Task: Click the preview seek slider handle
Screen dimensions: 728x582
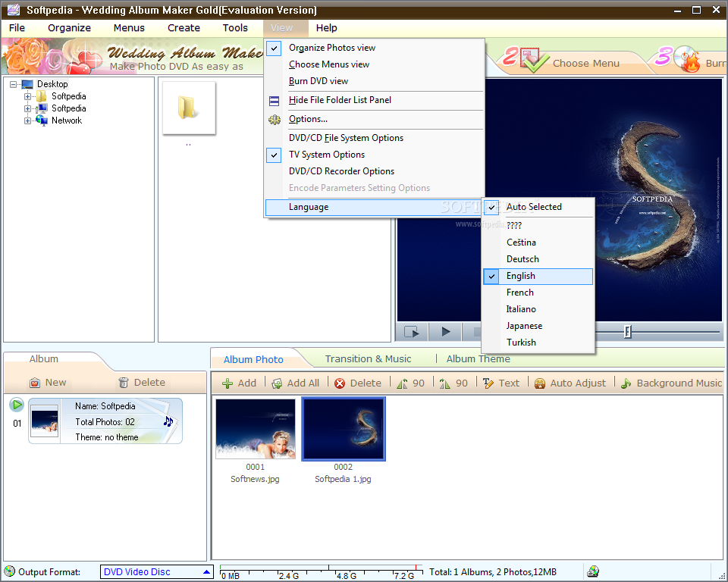Action: point(628,332)
